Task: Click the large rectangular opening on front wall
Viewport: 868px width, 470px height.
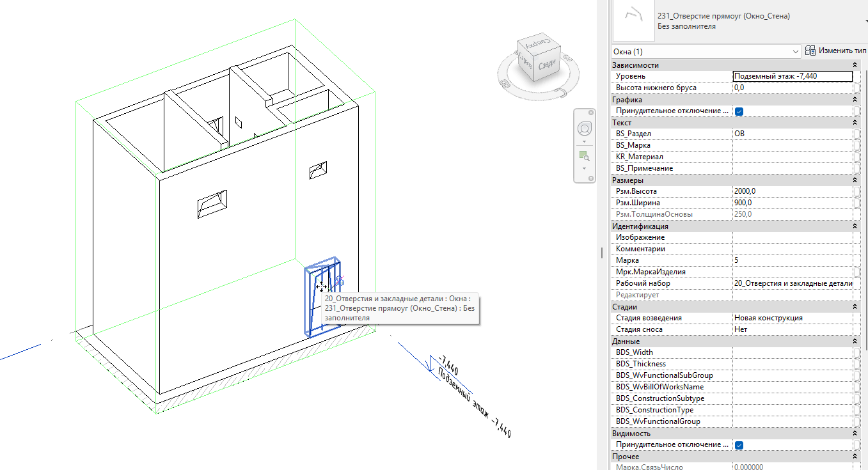Action: (212, 204)
